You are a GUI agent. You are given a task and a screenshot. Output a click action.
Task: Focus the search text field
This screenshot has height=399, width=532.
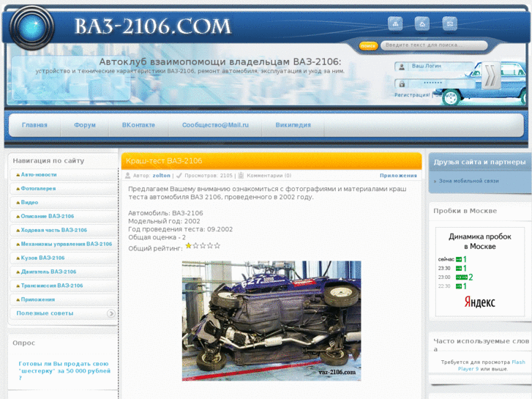[x=434, y=45]
